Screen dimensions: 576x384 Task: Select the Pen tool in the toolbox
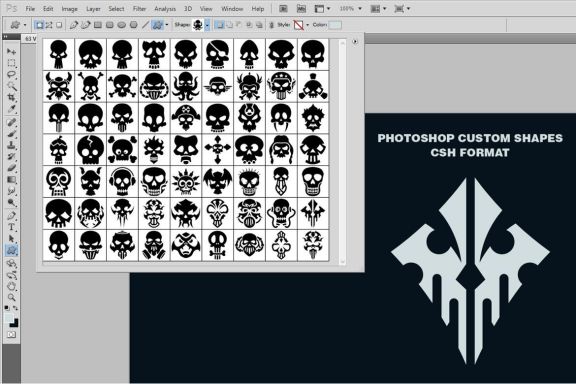[x=11, y=216]
